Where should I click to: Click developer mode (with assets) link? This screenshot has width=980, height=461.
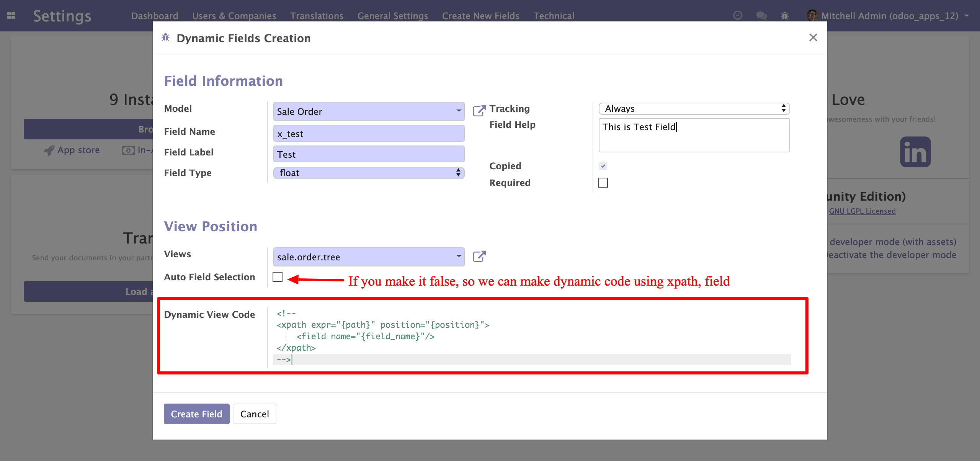tap(893, 242)
